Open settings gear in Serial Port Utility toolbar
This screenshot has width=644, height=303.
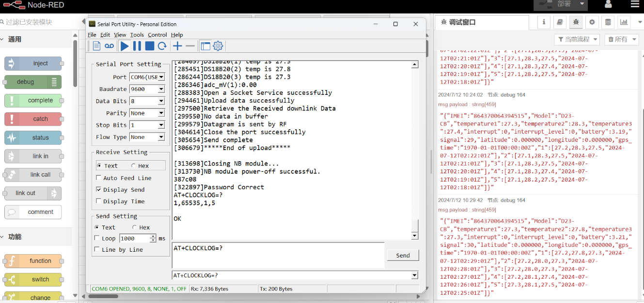point(218,46)
